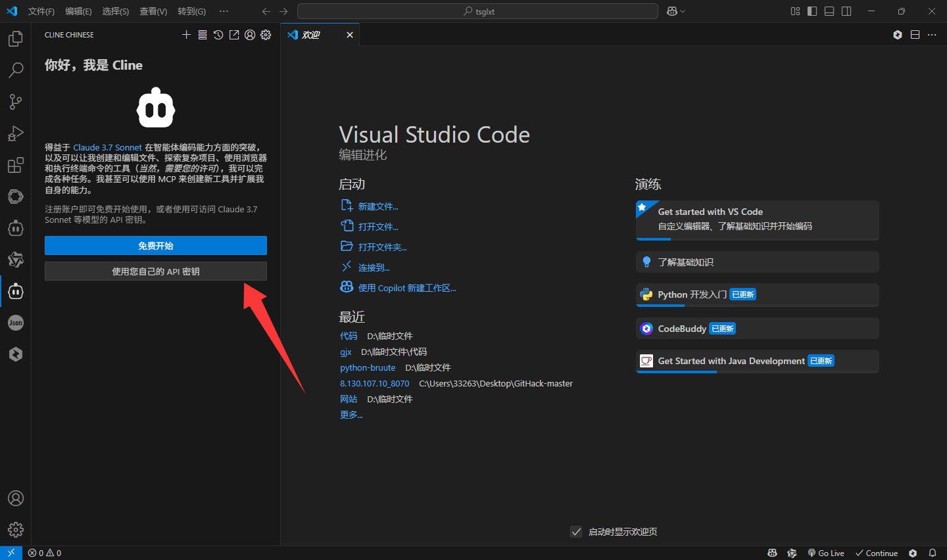Open Cline account icon in panel header
The width and height of the screenshot is (947, 560).
[x=250, y=35]
